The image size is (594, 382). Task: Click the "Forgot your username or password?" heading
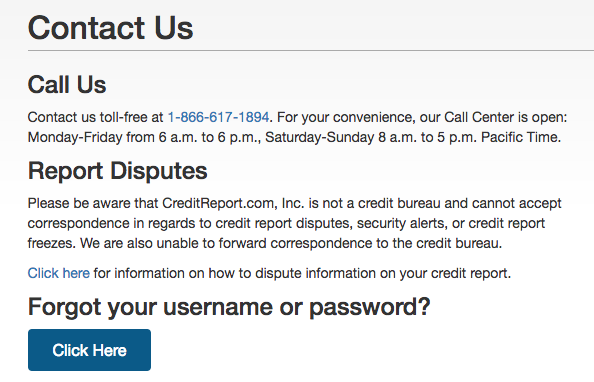[x=229, y=307]
